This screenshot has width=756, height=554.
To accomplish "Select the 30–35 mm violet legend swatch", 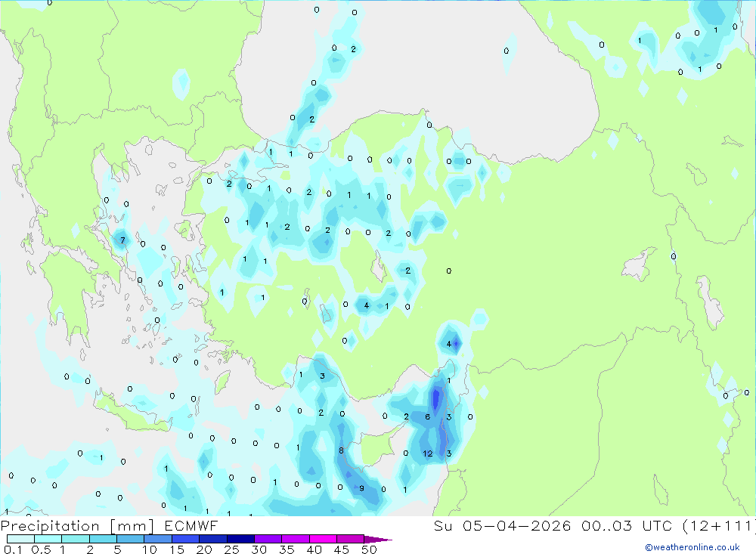I will [x=268, y=539].
